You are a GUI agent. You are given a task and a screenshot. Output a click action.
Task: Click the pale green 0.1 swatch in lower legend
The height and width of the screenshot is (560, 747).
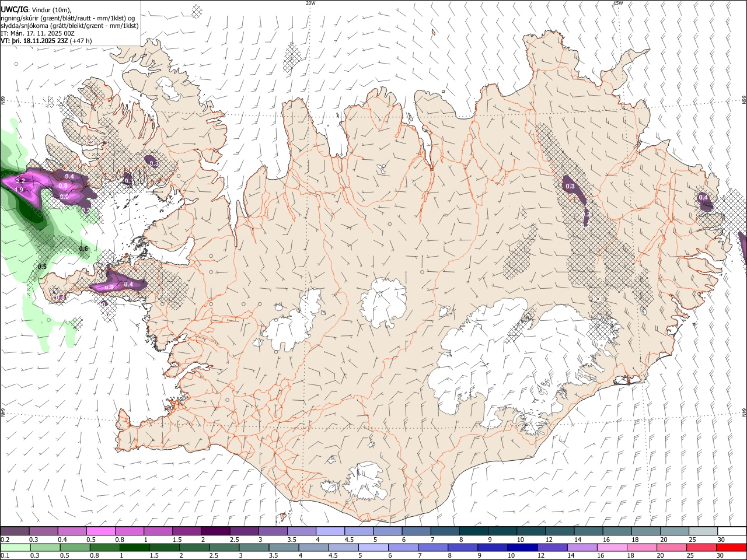tap(15, 547)
